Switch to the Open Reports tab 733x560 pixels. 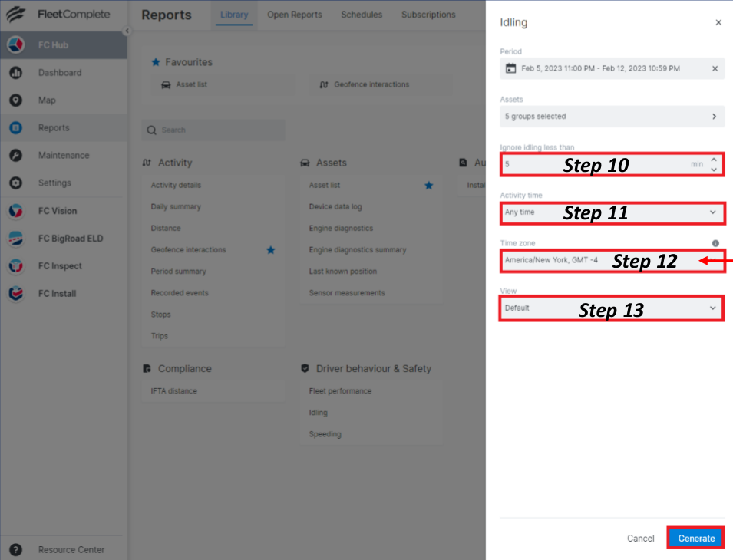(x=295, y=15)
